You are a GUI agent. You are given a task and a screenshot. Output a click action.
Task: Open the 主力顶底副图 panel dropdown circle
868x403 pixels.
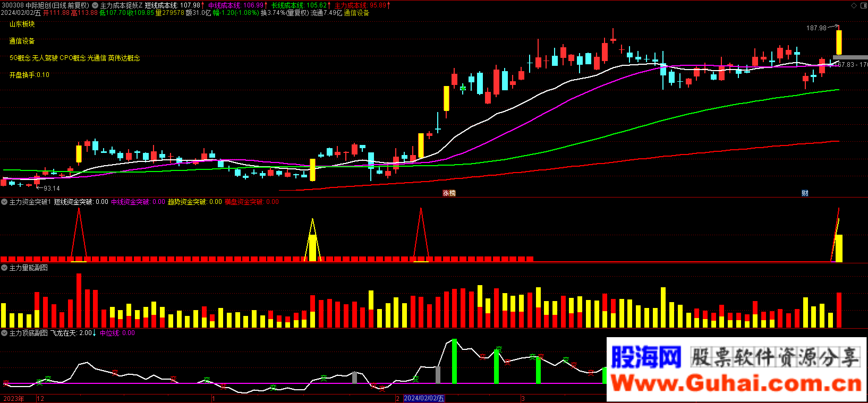coord(4,333)
